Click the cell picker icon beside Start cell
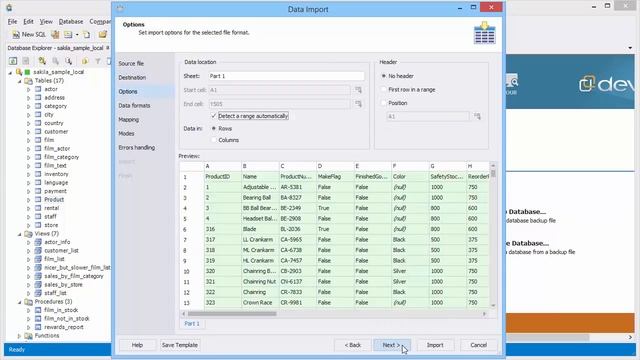The width and height of the screenshot is (640, 360). coord(358,90)
